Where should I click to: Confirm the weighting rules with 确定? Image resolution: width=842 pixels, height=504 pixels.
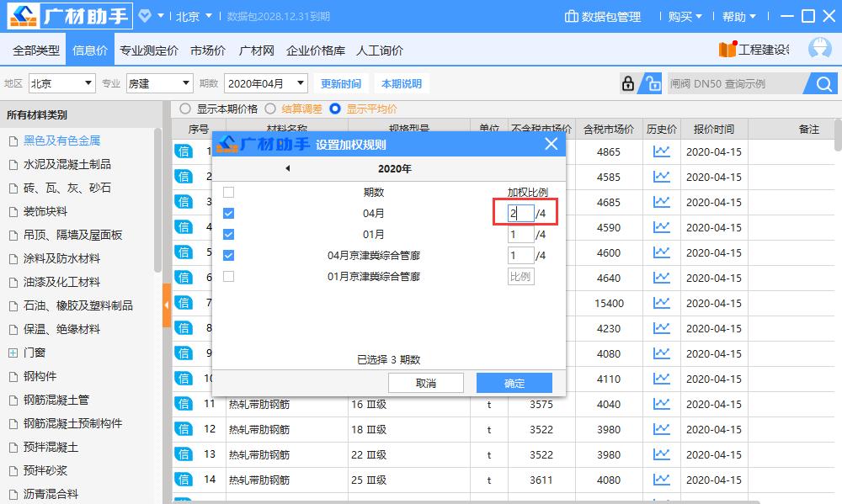point(514,383)
